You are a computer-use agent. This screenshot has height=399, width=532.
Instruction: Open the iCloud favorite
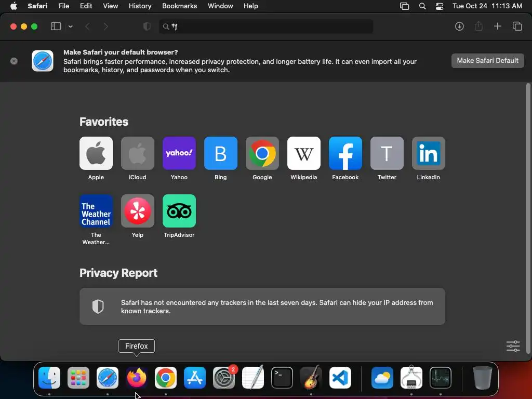coord(137,153)
